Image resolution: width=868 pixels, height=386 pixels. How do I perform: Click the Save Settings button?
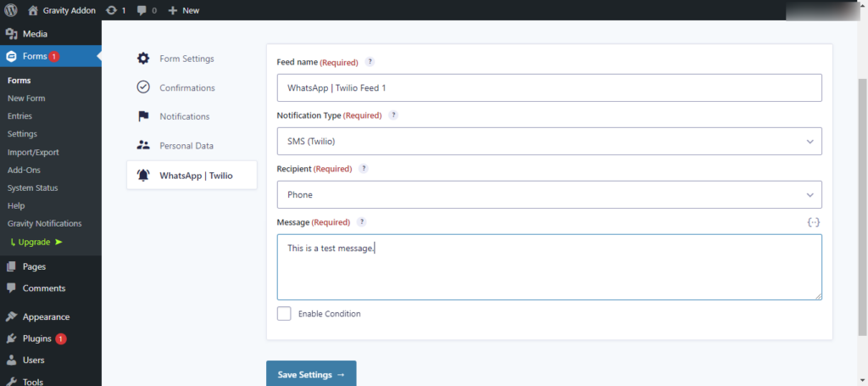point(311,374)
